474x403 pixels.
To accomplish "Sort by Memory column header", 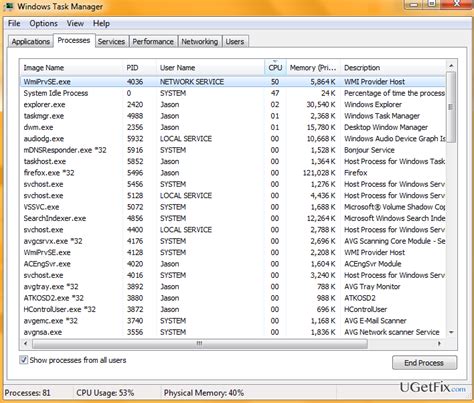I will coord(313,68).
